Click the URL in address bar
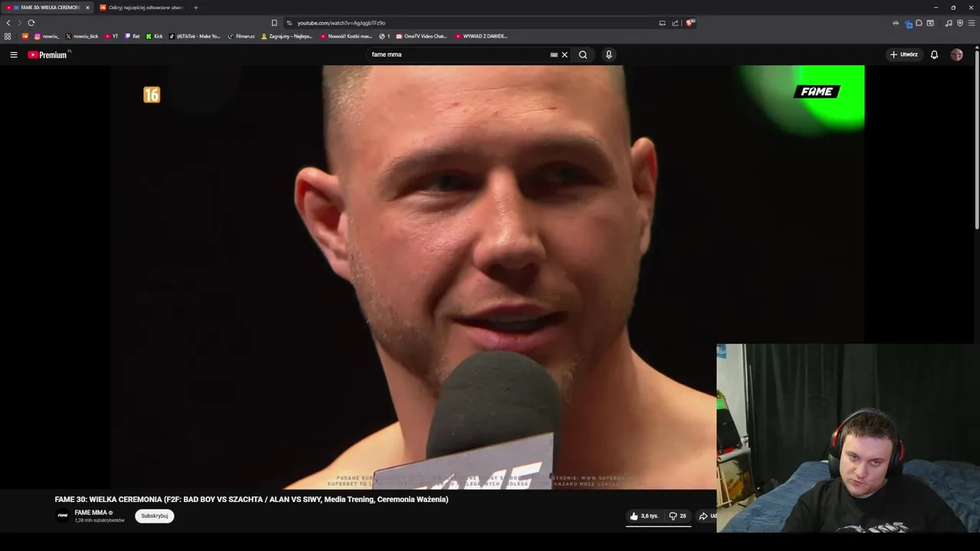This screenshot has width=980, height=551. [341, 23]
